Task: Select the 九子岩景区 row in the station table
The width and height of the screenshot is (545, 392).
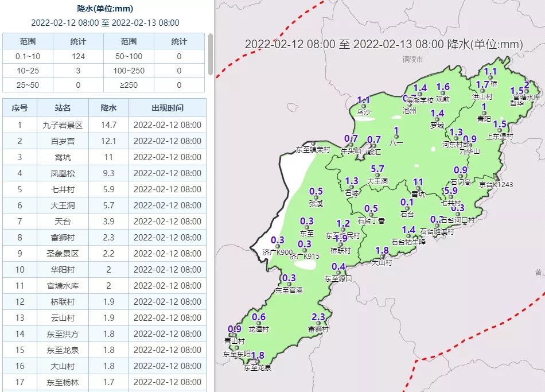Action: point(63,125)
